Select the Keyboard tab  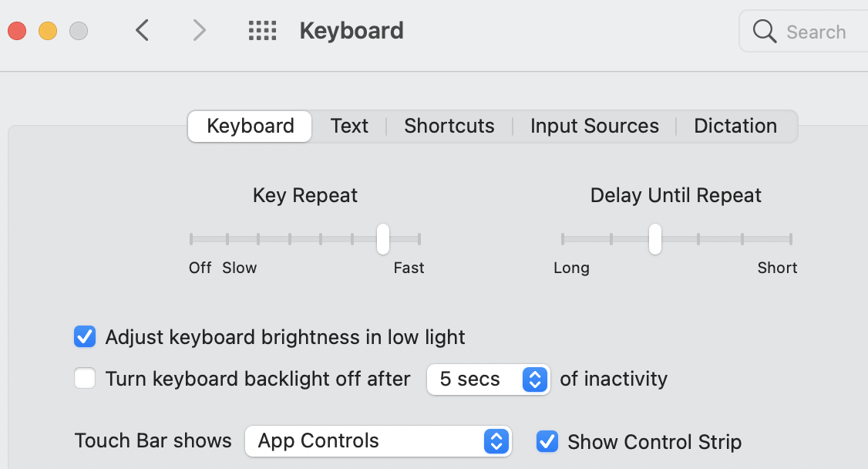tap(251, 127)
